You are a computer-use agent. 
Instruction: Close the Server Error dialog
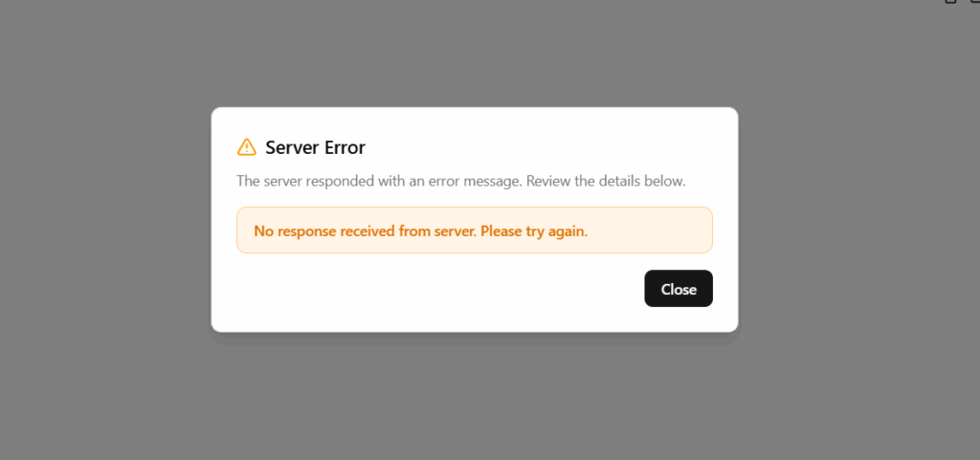click(x=679, y=289)
